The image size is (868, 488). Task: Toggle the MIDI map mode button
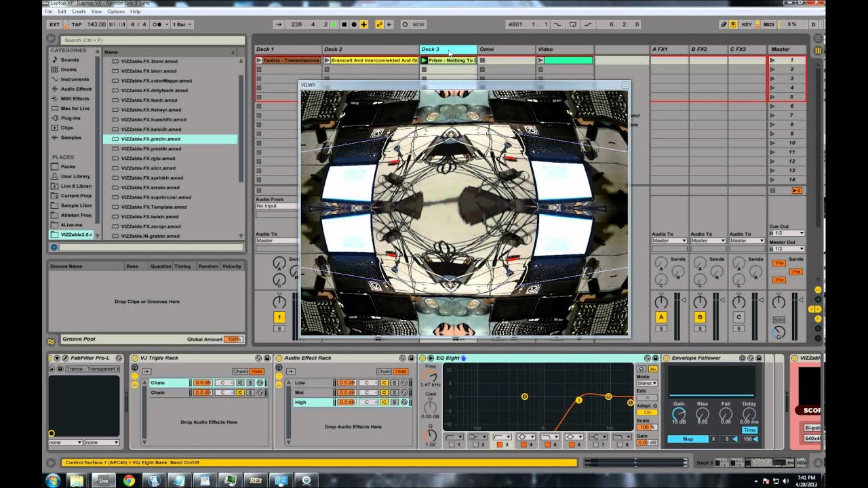[768, 24]
